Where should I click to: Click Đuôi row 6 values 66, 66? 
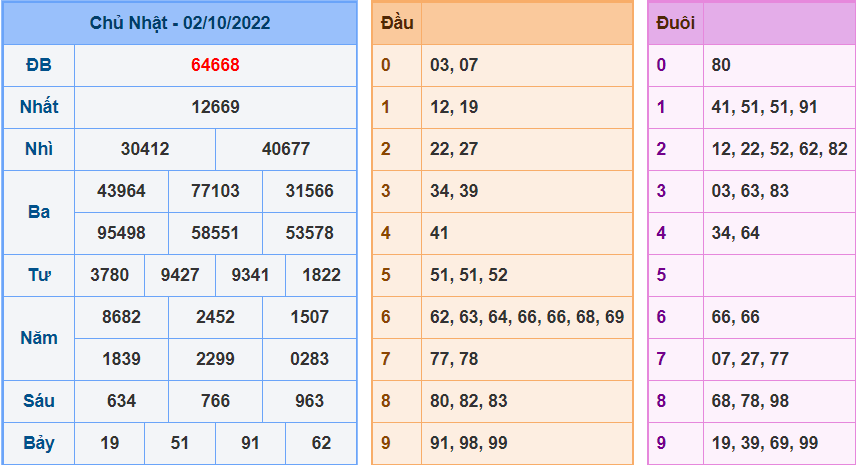point(735,317)
